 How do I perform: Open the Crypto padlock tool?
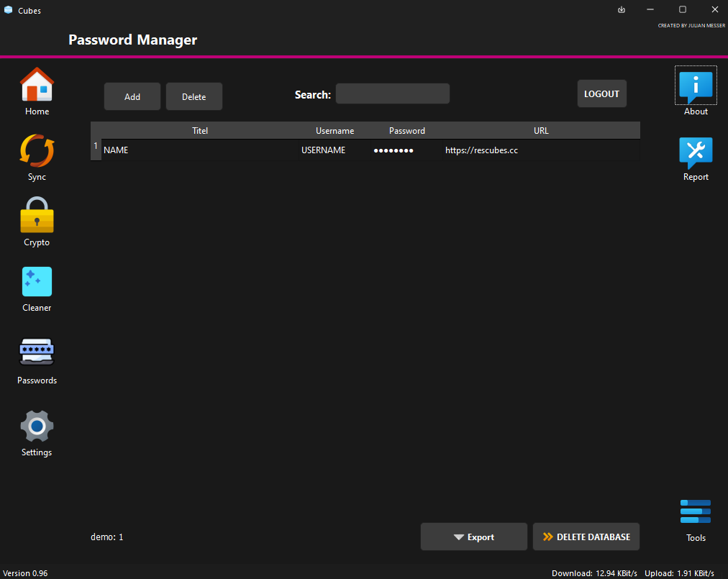point(37,222)
